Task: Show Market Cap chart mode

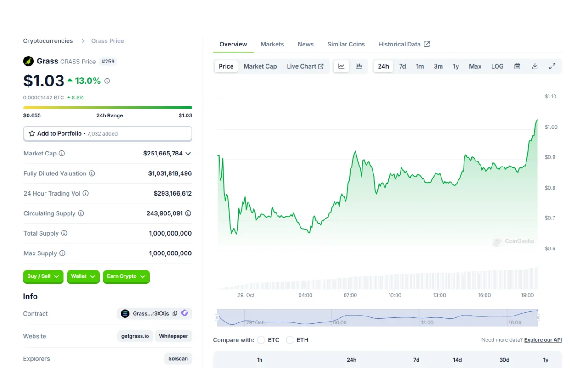Action: tap(260, 66)
